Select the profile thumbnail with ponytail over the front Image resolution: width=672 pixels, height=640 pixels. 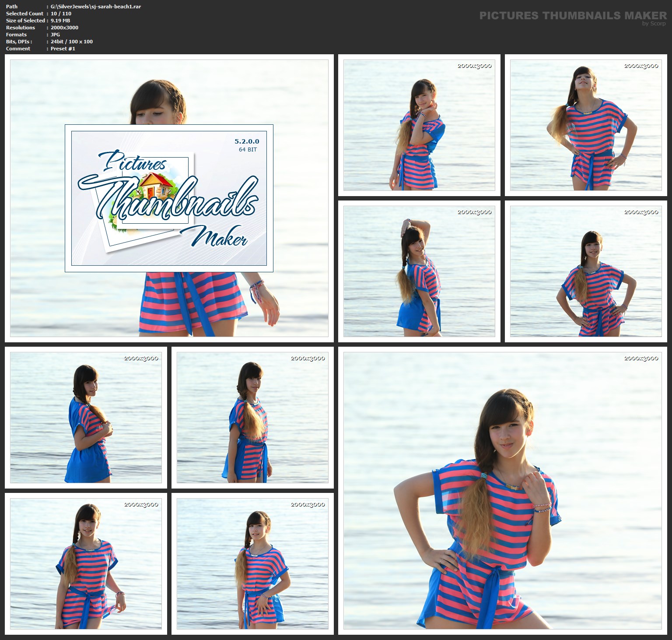coord(252,418)
